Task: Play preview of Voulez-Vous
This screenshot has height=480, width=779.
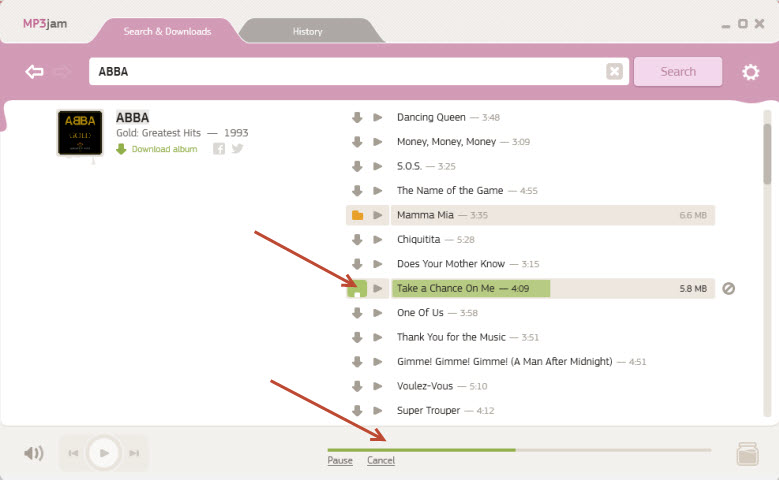Action: click(378, 386)
